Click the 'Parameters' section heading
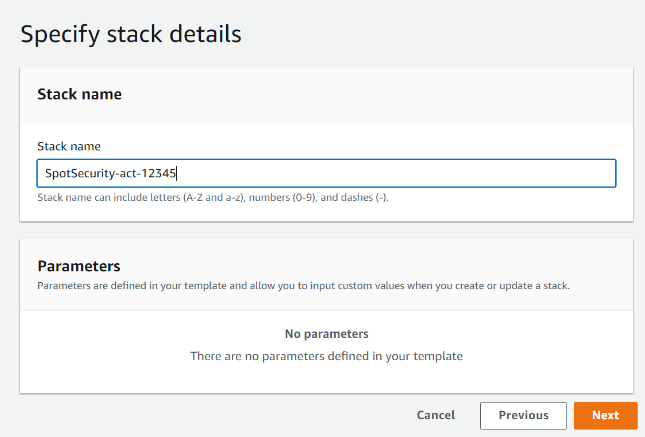This screenshot has height=437, width=645. pos(79,266)
